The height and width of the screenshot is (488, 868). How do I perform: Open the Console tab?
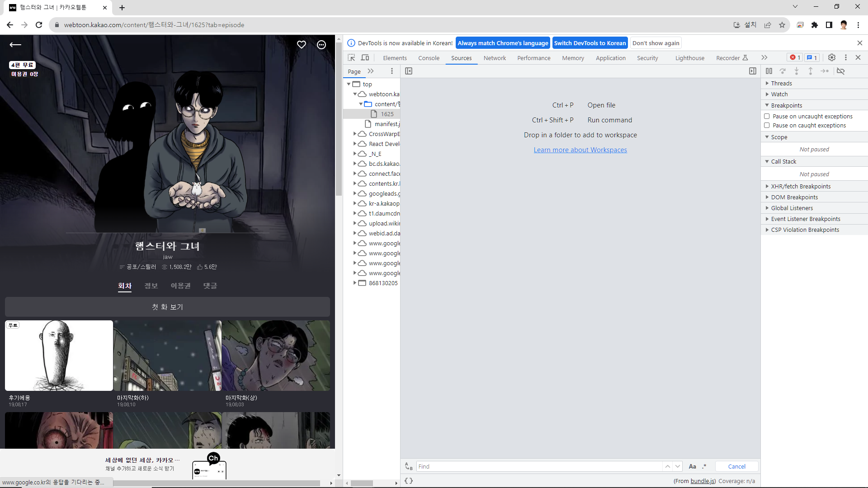tap(429, 58)
